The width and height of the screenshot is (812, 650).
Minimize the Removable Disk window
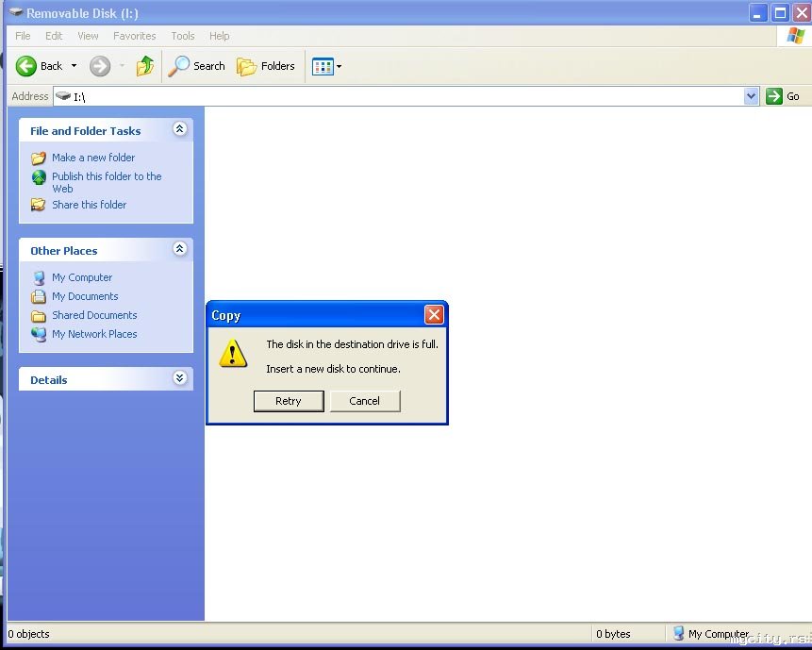click(757, 12)
